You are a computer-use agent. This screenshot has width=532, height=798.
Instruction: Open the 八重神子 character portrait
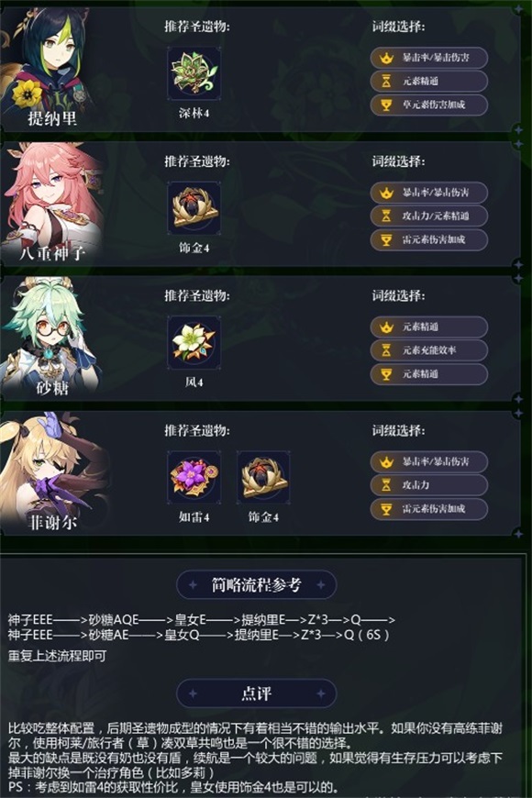pyautogui.click(x=51, y=204)
